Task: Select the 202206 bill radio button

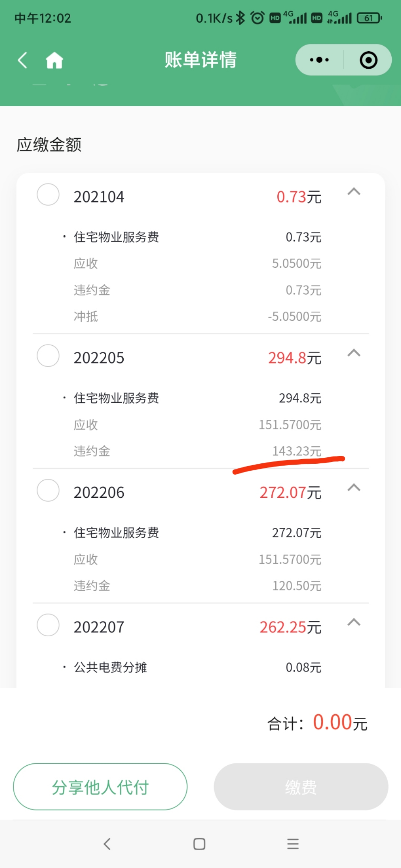Action: pos(48,490)
